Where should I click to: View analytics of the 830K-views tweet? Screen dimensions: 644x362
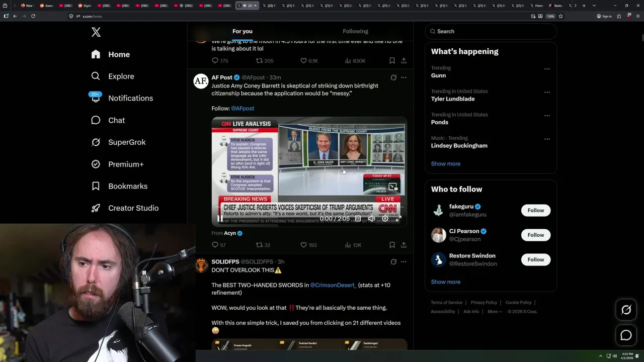[355, 61]
